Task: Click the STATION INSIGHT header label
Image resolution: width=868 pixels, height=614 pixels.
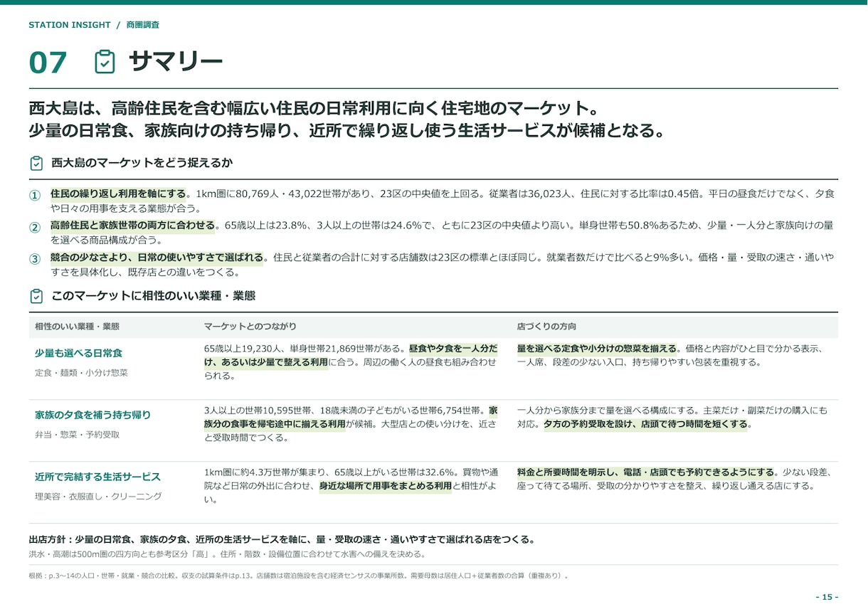Action: (70, 25)
